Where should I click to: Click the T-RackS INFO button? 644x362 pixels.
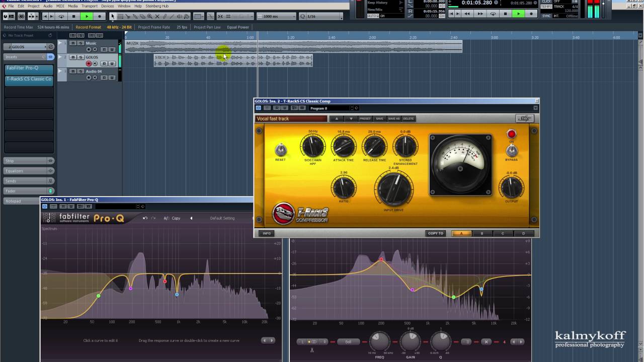click(x=267, y=233)
